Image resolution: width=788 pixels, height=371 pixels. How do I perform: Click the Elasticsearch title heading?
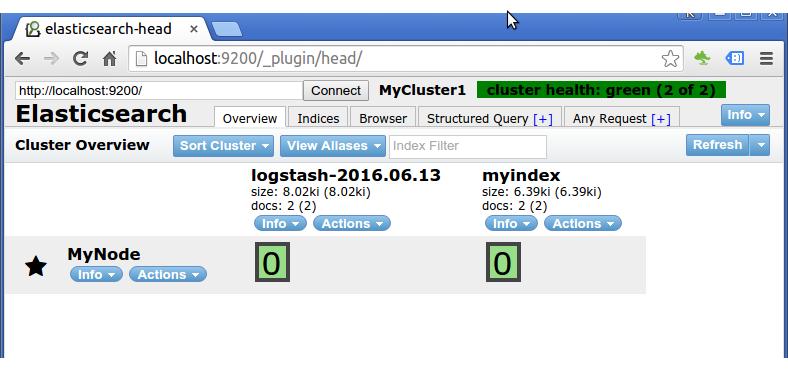pyautogui.click(x=101, y=114)
